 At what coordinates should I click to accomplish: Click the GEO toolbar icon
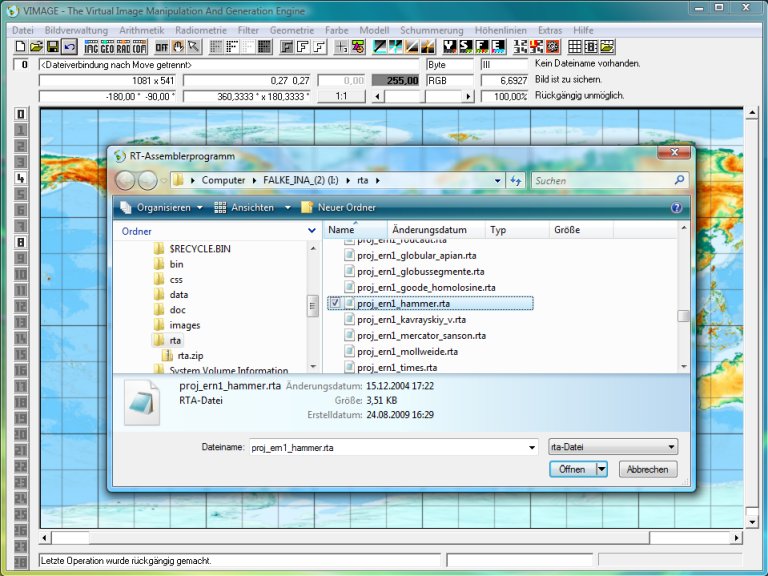(109, 47)
